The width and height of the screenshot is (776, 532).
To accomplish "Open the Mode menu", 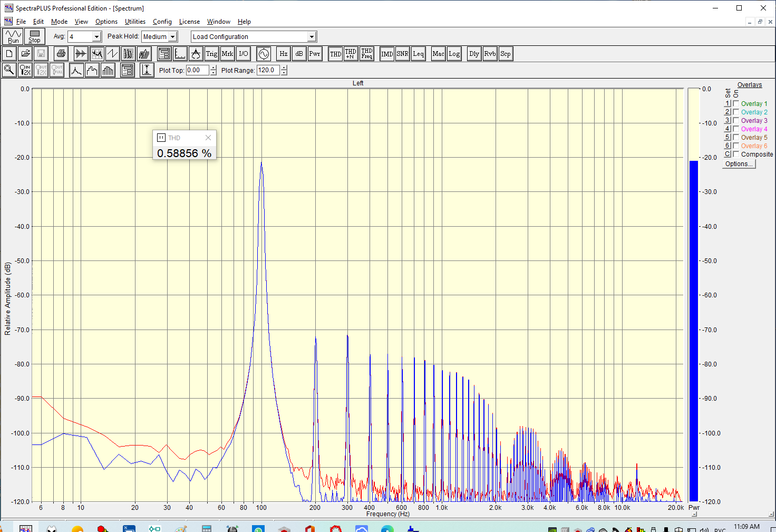I will pyautogui.click(x=59, y=22).
